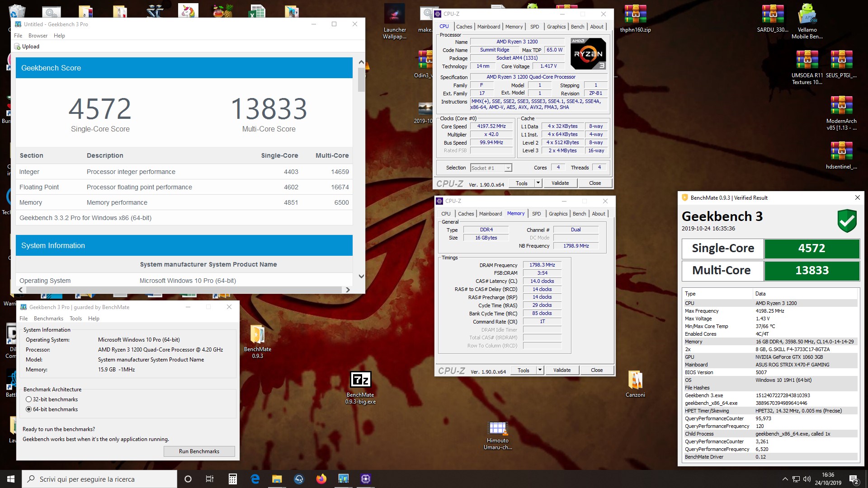Screen dimensions: 868x488
Task: Open the notification center icon
Action: click(854, 479)
